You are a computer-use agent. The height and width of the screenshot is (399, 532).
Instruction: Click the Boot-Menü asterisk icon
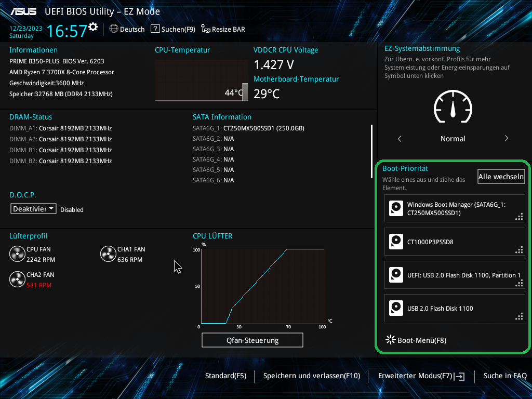[391, 340]
